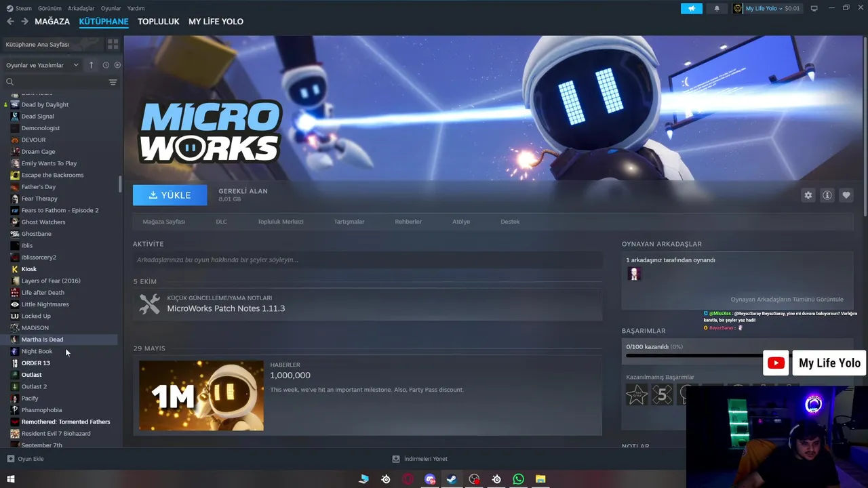Open the notifications bell

tap(717, 8)
